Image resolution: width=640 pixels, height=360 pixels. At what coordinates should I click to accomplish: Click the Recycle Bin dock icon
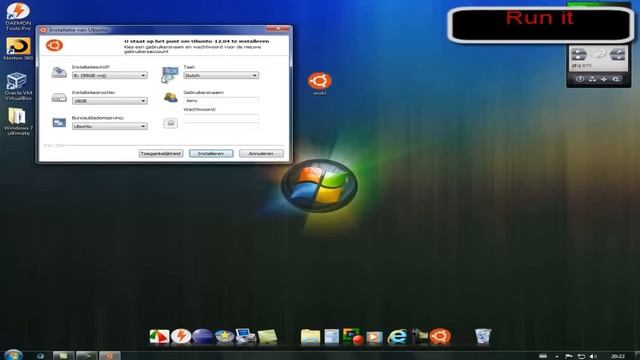coord(483,337)
